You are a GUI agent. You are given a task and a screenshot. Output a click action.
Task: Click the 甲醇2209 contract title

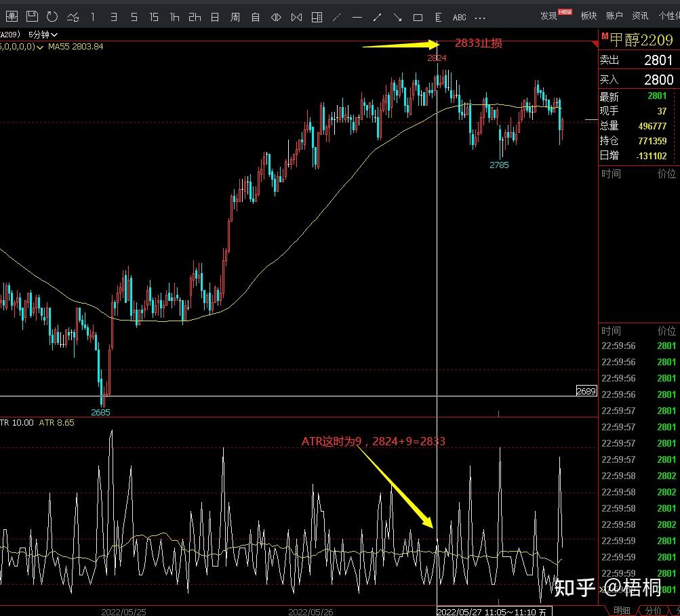(x=641, y=40)
